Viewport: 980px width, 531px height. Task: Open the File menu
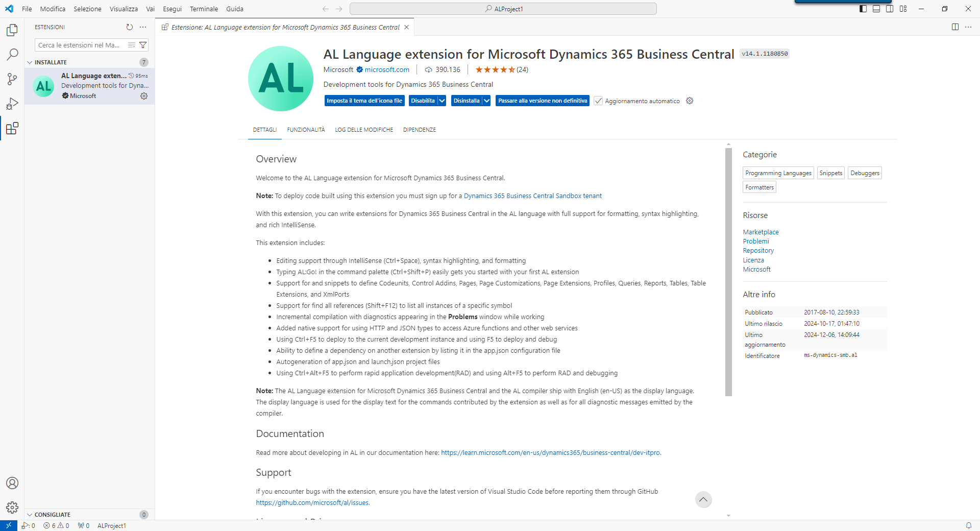(27, 9)
